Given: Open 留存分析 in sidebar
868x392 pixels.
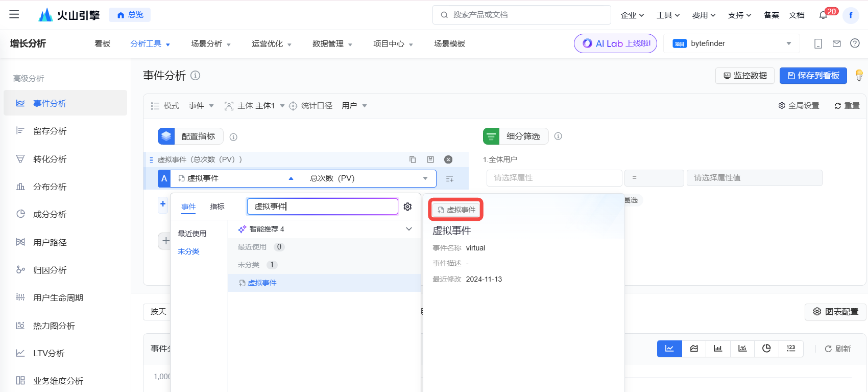Looking at the screenshot, I should tap(50, 131).
